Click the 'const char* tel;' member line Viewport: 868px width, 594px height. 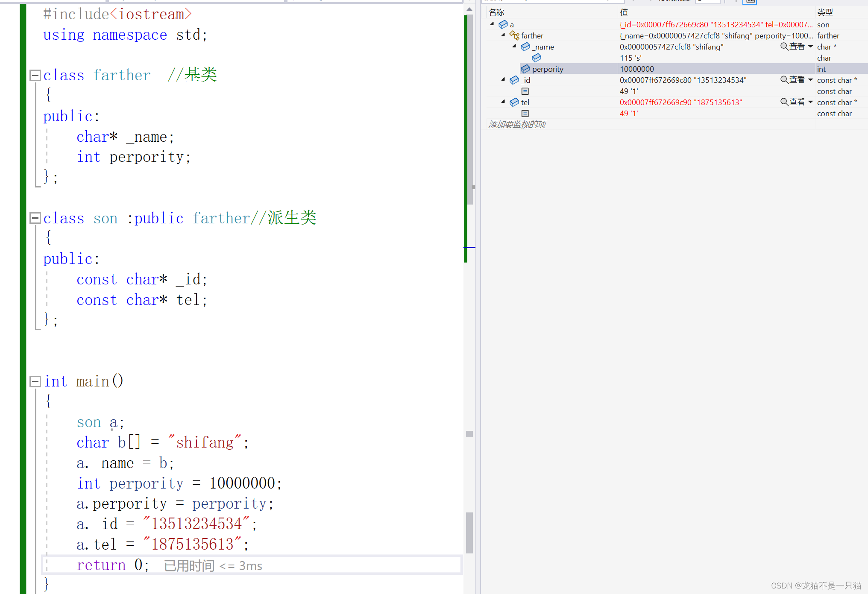[142, 300]
